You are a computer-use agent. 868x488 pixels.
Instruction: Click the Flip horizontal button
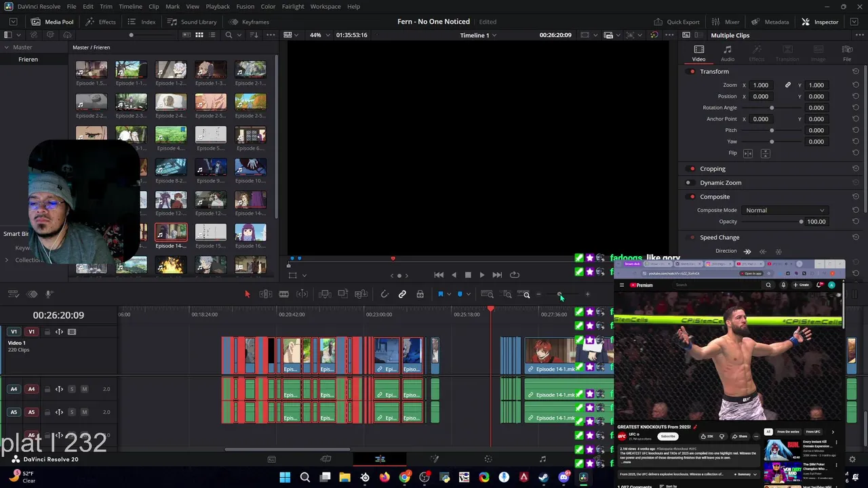click(x=748, y=153)
